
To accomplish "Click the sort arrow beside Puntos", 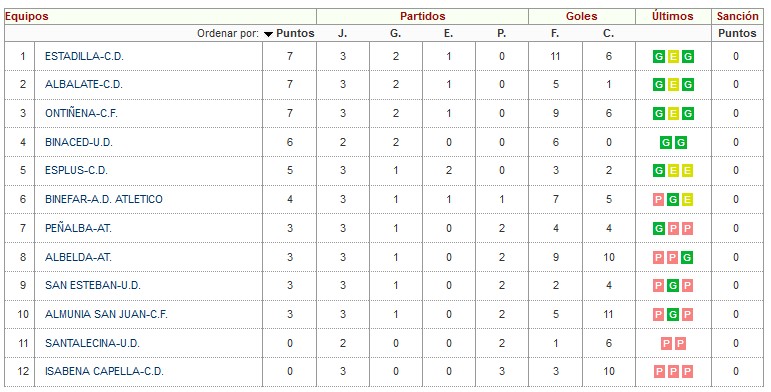I will 268,34.
